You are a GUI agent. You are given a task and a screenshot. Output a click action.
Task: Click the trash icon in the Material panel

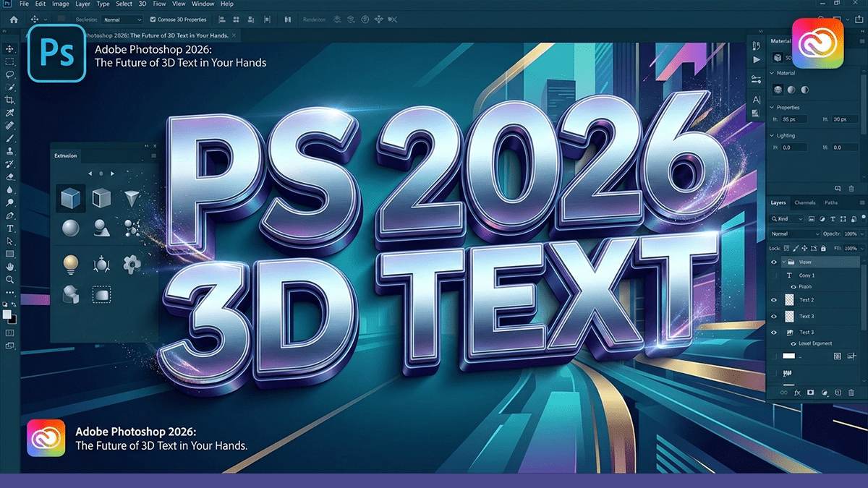(851, 189)
